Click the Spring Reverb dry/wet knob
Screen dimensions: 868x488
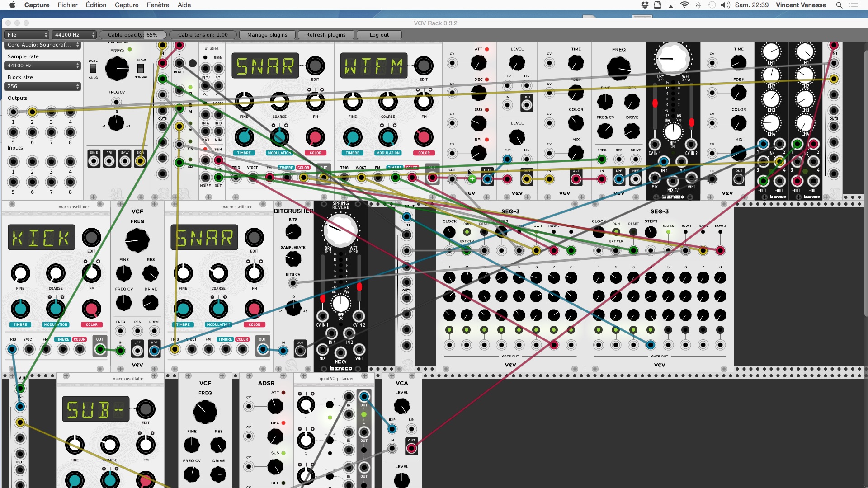tap(340, 230)
